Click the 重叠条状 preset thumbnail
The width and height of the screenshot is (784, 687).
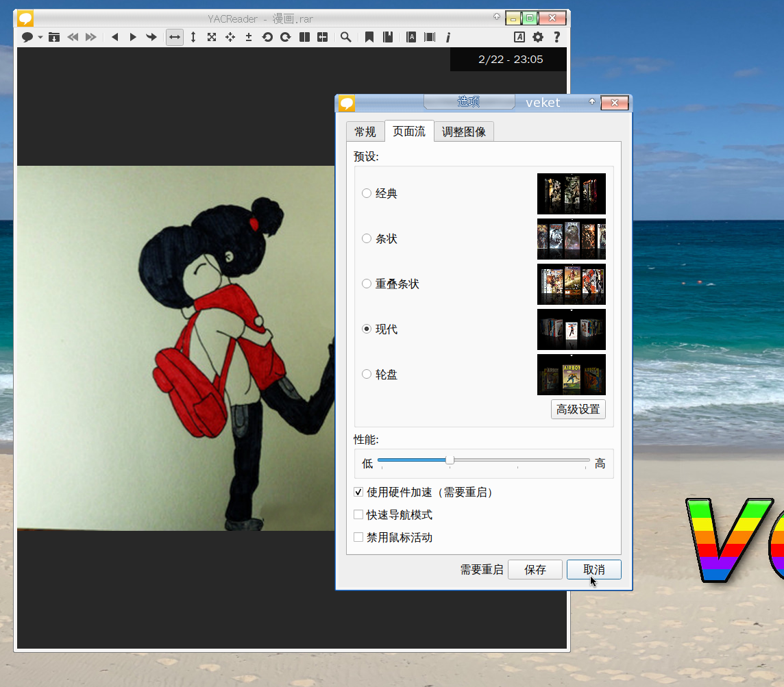tap(572, 284)
